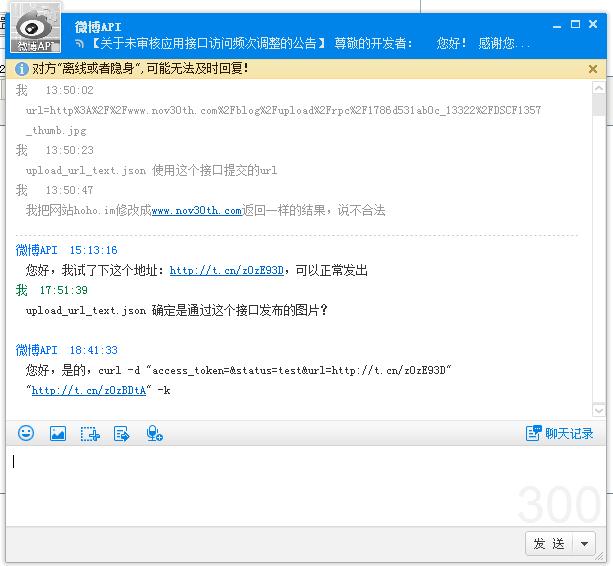
Task: Click the message timestamp 15:13:16
Action: tap(93, 250)
